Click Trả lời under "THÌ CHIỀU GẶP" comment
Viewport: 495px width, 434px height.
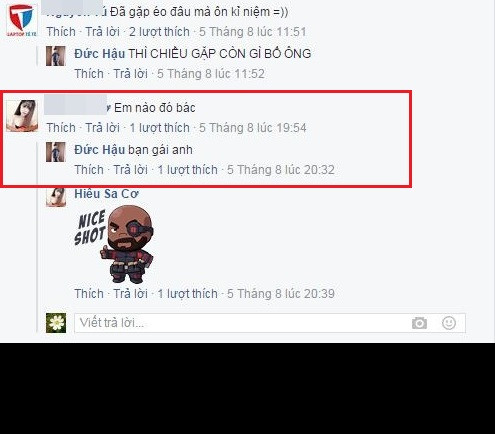coord(131,74)
